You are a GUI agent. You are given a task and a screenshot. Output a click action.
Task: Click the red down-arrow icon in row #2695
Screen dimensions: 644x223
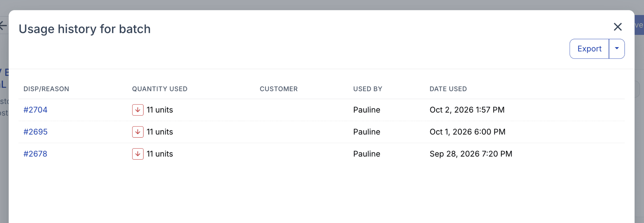coord(138,132)
